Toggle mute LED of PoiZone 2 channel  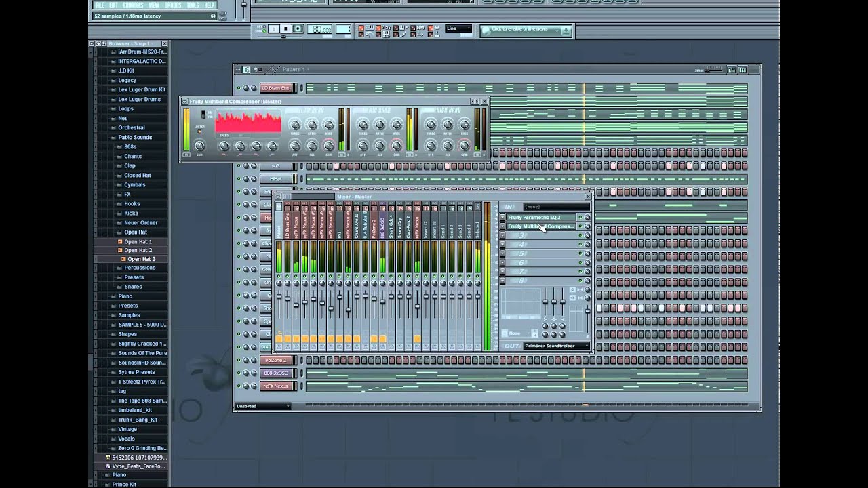pos(239,360)
